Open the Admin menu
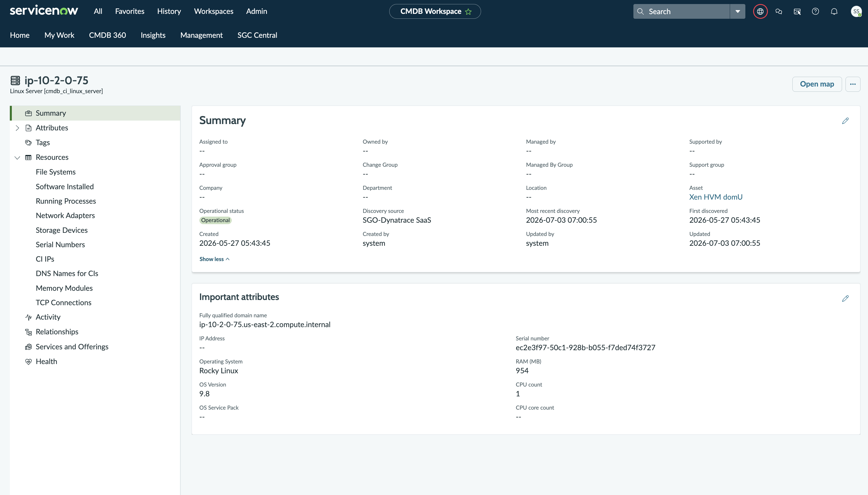The image size is (868, 495). (x=256, y=11)
